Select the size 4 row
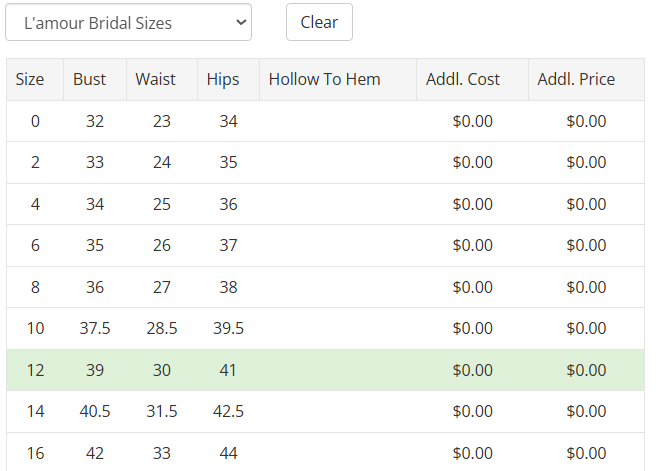Viewport: 657px width, 471px height. (x=325, y=204)
